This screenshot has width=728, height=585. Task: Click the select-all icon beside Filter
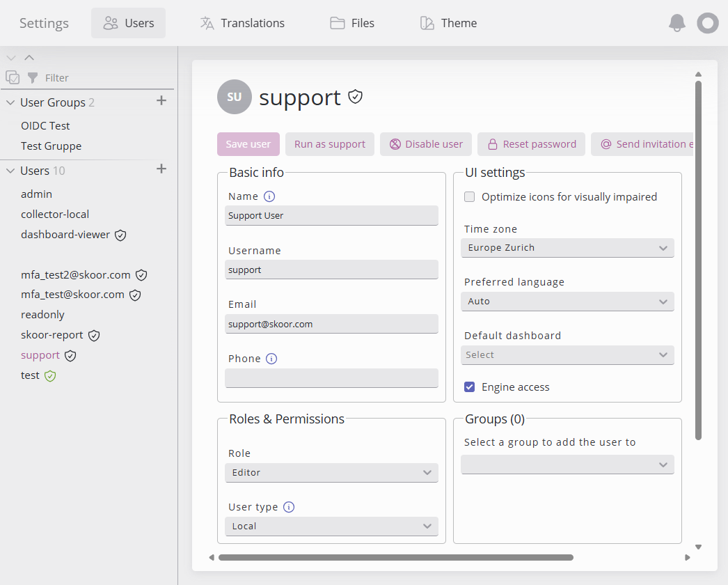point(12,77)
